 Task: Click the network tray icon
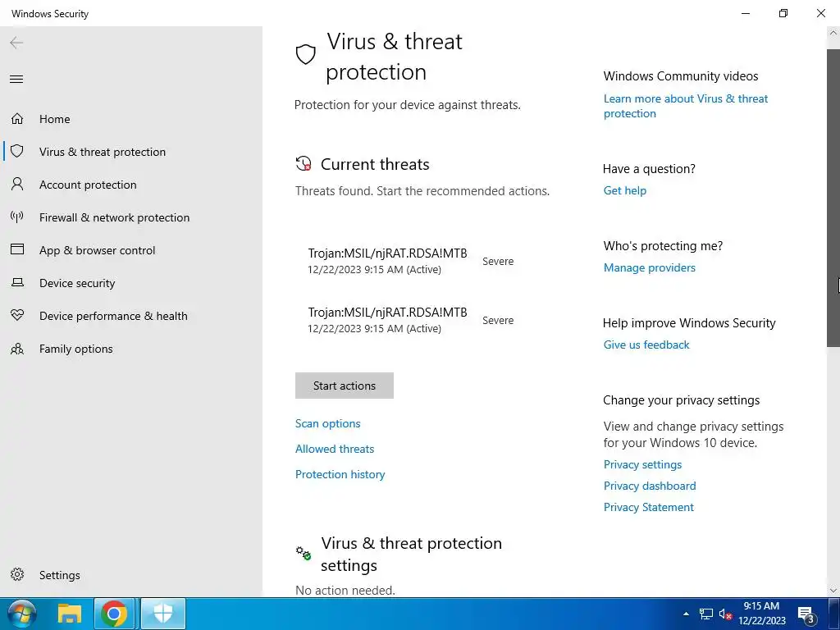click(706, 614)
